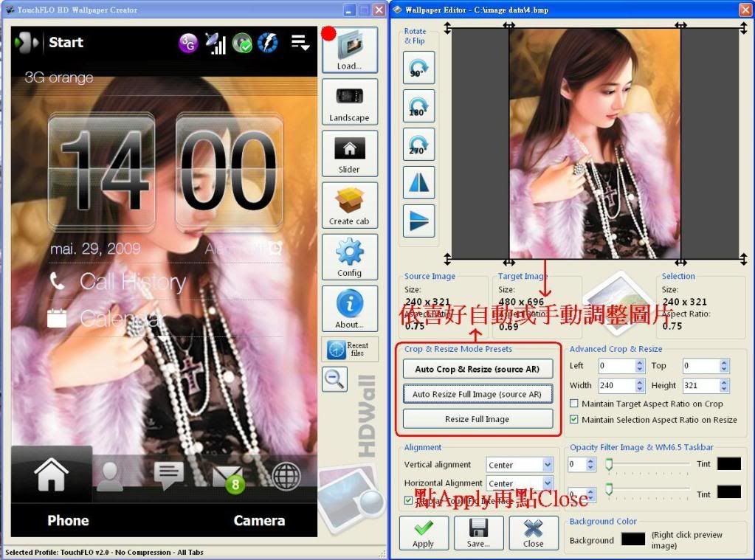Open Config settings gear
The height and width of the screenshot is (560, 755).
tap(350, 257)
